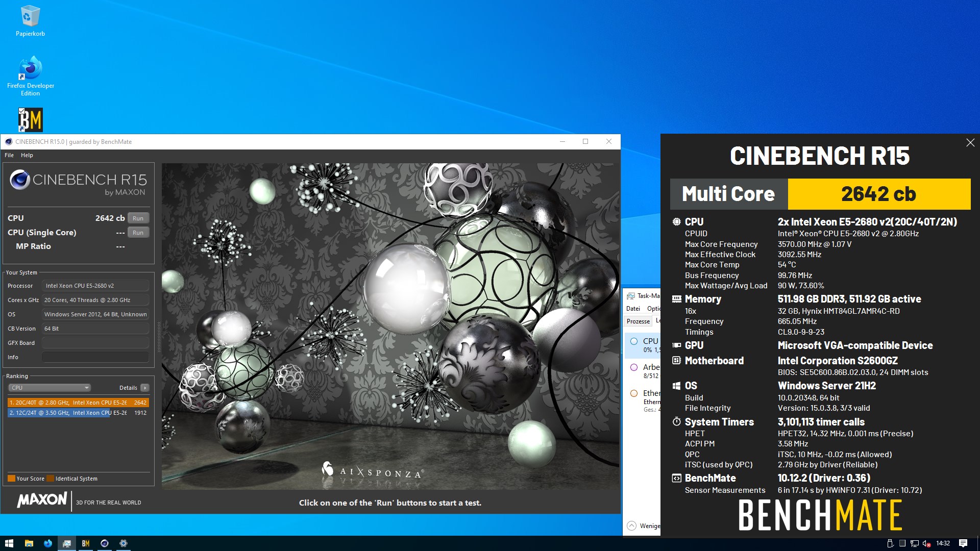Click the CB Version field showing 64 Bit
Screen dimensions: 980x551
coord(95,329)
